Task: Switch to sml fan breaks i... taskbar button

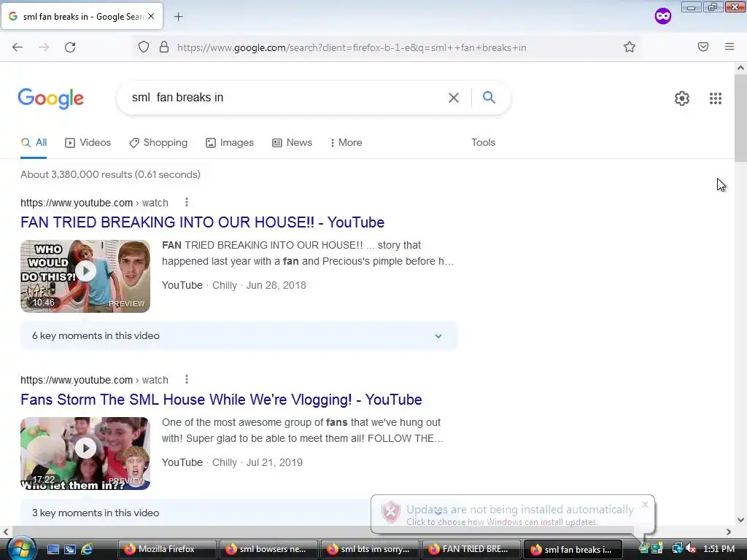Action: click(573, 549)
